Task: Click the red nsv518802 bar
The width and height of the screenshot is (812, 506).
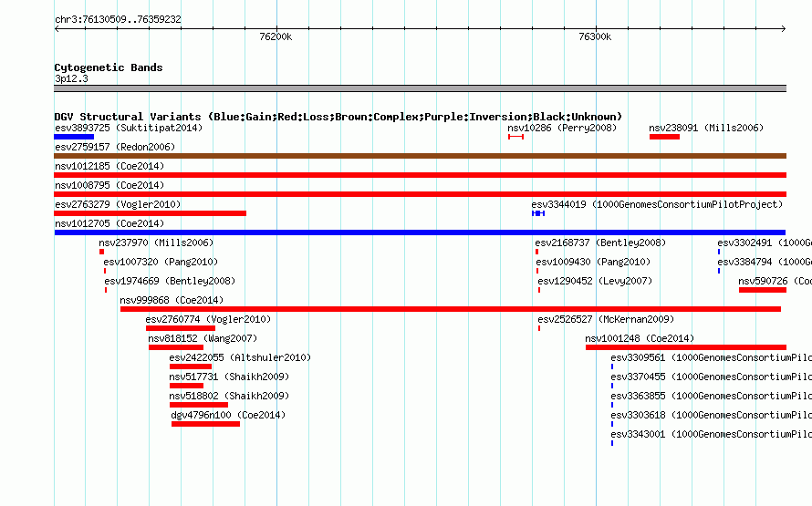Action: pyautogui.click(x=198, y=405)
